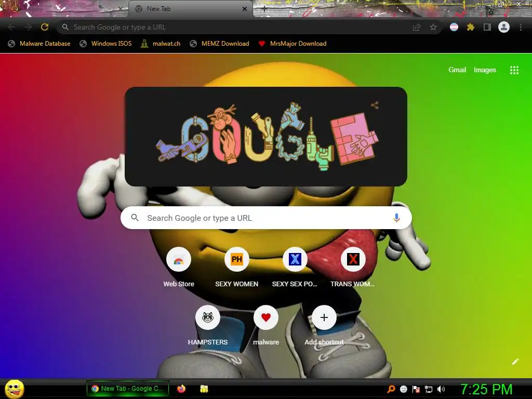Open the HAMPSTERS shortcut
This screenshot has width=532, height=399.
pos(208,317)
